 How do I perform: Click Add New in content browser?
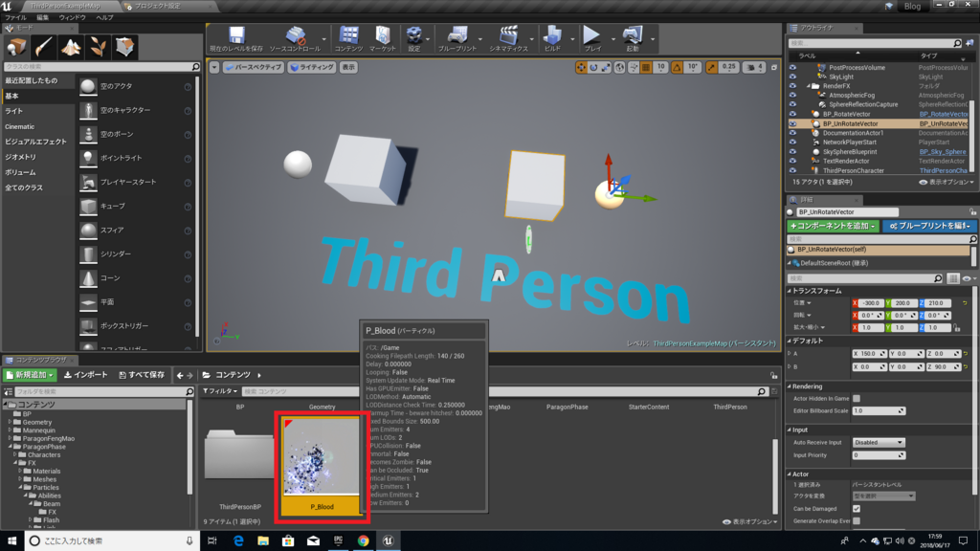tap(30, 375)
